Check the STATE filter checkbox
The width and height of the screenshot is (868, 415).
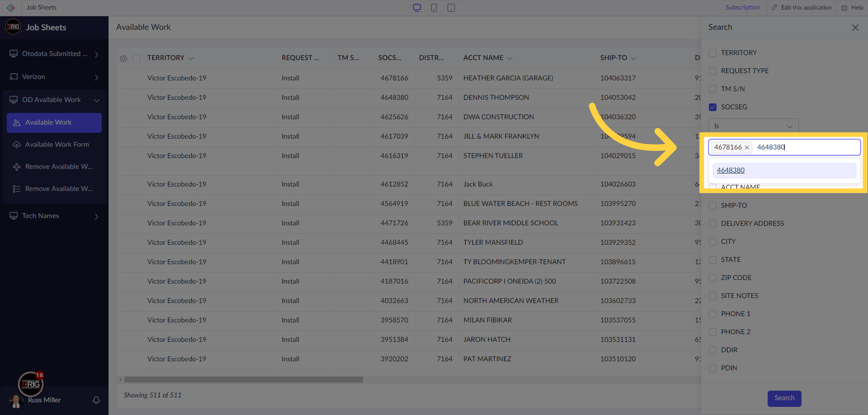(x=713, y=260)
